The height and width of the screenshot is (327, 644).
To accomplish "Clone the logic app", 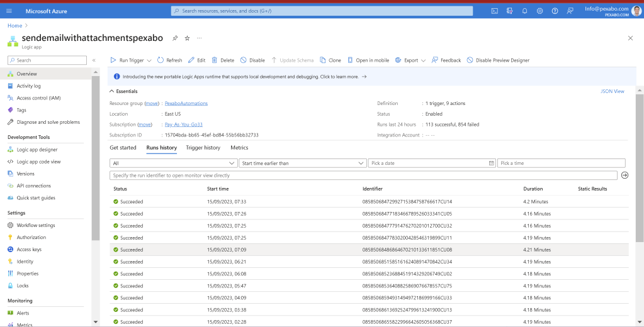I will (330, 60).
